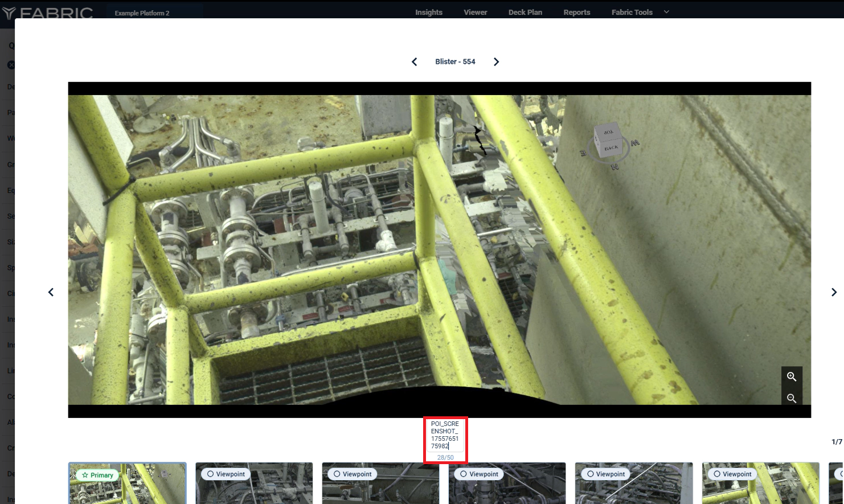Switch to the Deck Plan section
The width and height of the screenshot is (844, 504).
525,12
